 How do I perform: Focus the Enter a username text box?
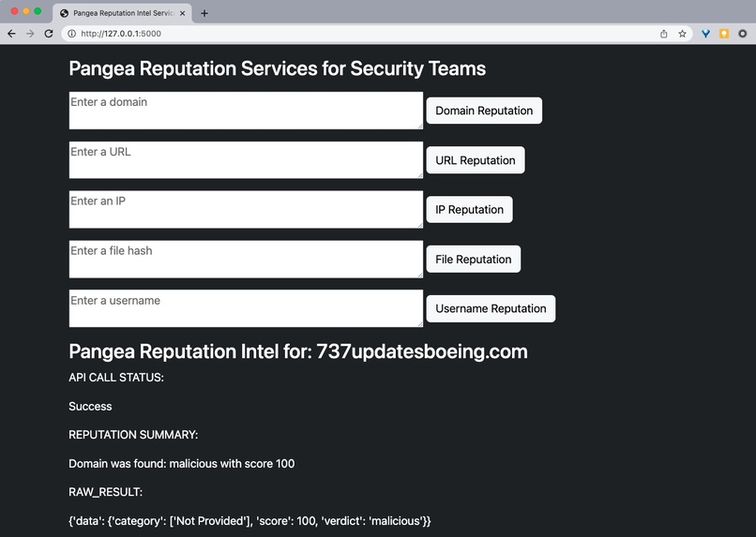click(246, 308)
